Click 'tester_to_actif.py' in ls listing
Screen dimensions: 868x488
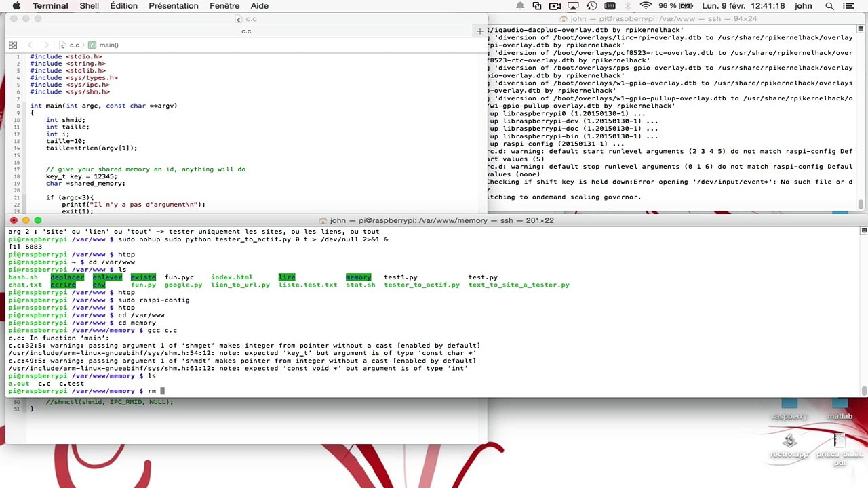[x=422, y=285]
